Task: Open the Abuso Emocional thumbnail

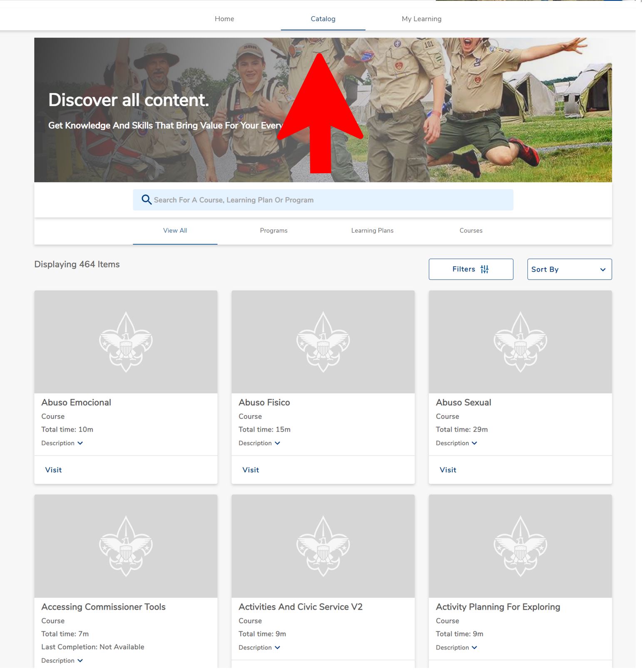Action: (126, 343)
